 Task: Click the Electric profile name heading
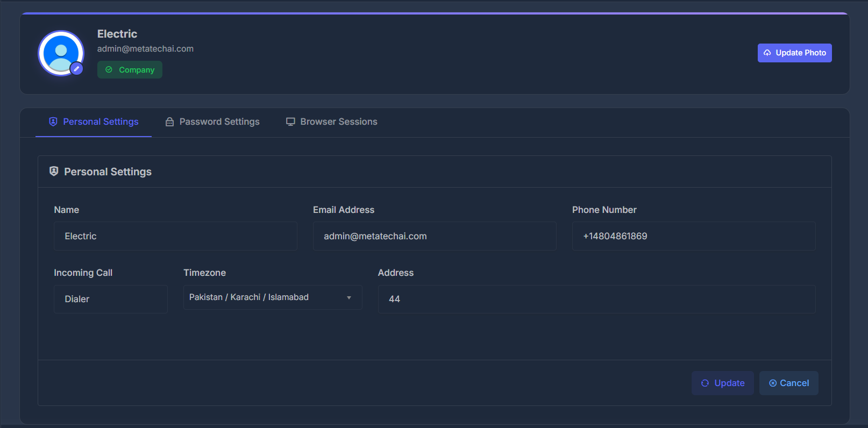tap(117, 34)
